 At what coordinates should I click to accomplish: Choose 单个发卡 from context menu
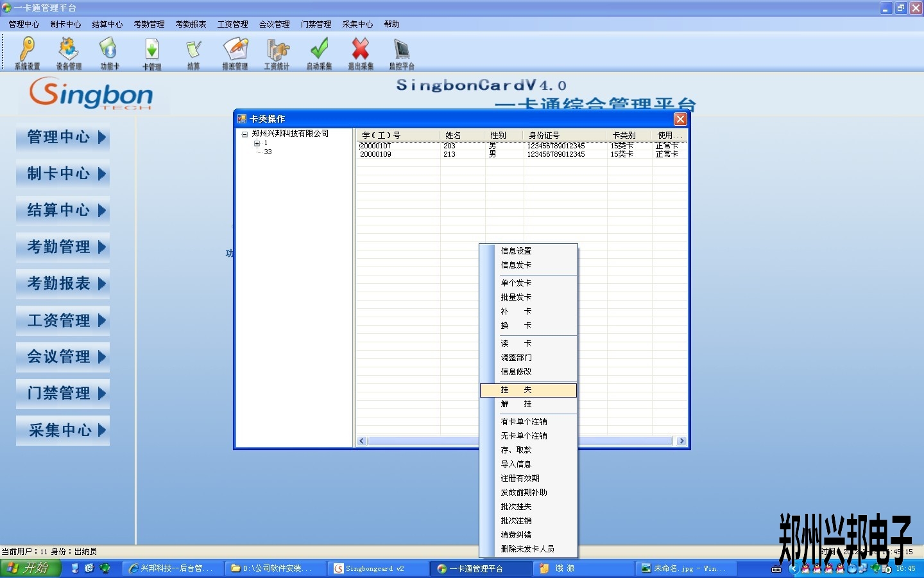tap(528, 283)
